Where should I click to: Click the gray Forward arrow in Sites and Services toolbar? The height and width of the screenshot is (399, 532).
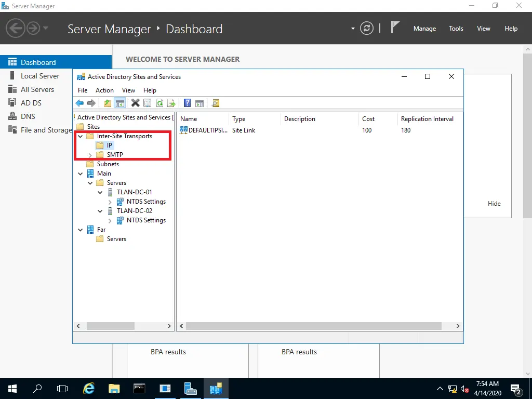pyautogui.click(x=91, y=103)
